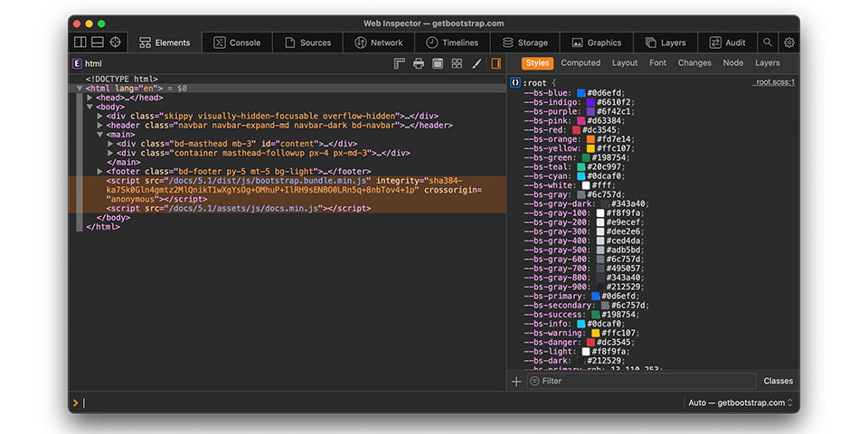Show the Node sidebar panel

click(x=733, y=63)
